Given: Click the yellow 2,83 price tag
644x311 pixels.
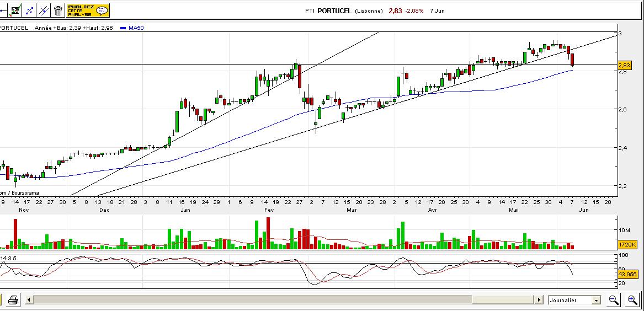Looking at the screenshot, I should (624, 66).
